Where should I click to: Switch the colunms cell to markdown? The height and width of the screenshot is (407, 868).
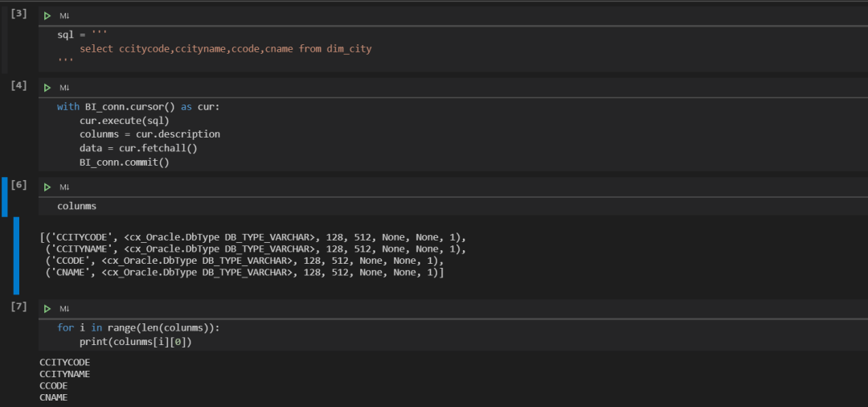click(65, 187)
